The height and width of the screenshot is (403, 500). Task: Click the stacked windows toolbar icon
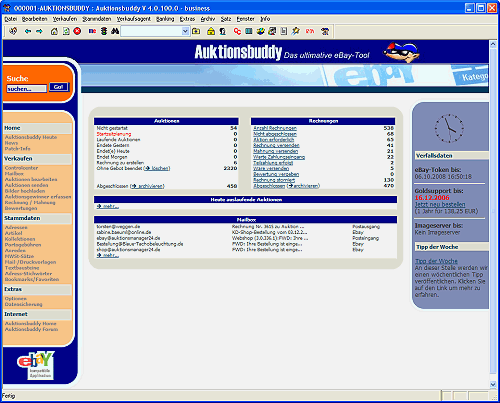(x=272, y=31)
